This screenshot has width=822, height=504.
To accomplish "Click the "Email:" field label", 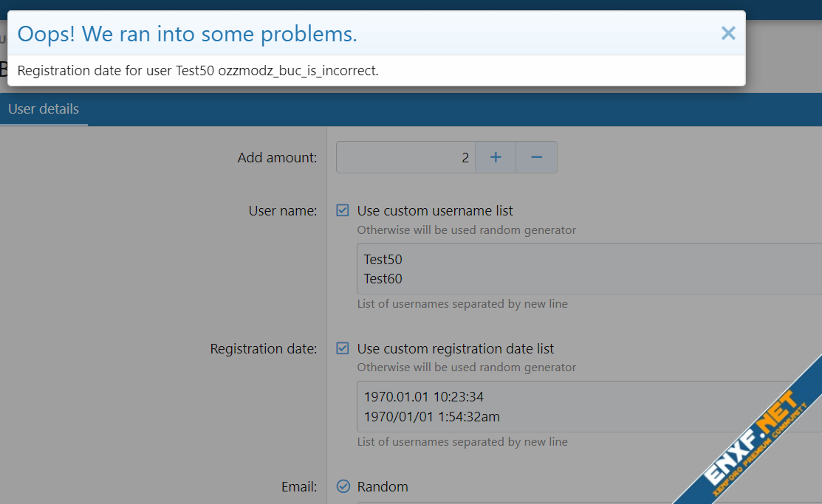I will [298, 487].
